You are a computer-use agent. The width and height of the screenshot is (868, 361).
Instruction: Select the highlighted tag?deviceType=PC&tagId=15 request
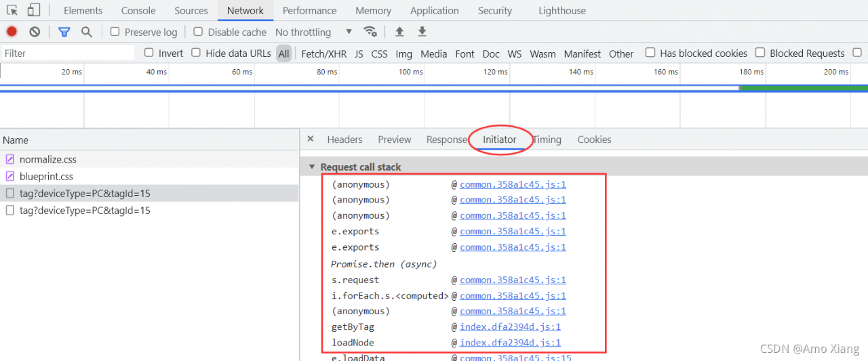pos(149,193)
